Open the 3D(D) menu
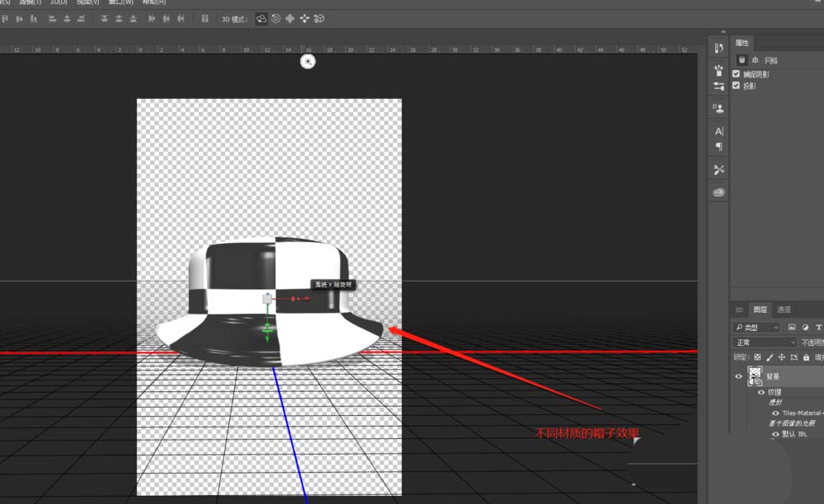 click(x=58, y=3)
